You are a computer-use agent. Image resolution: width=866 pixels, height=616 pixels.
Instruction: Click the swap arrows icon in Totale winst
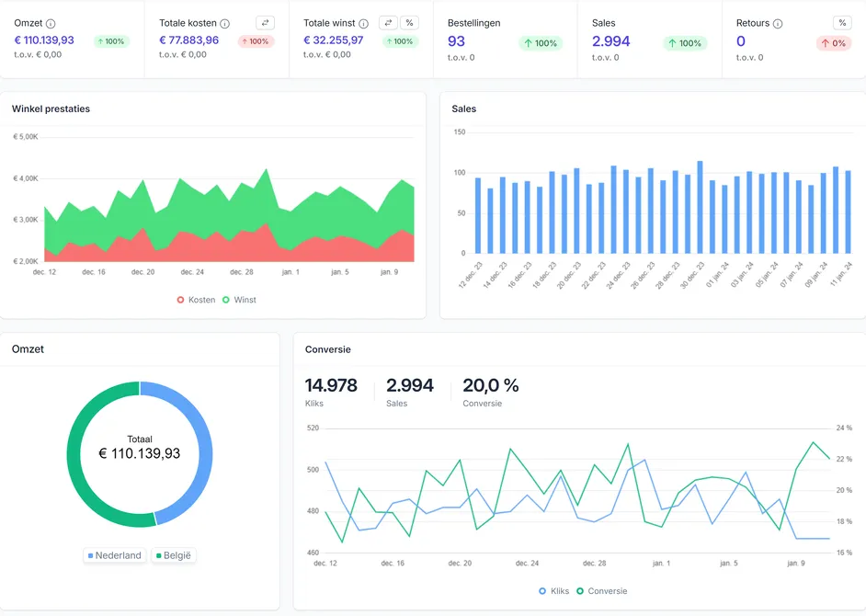pos(388,23)
